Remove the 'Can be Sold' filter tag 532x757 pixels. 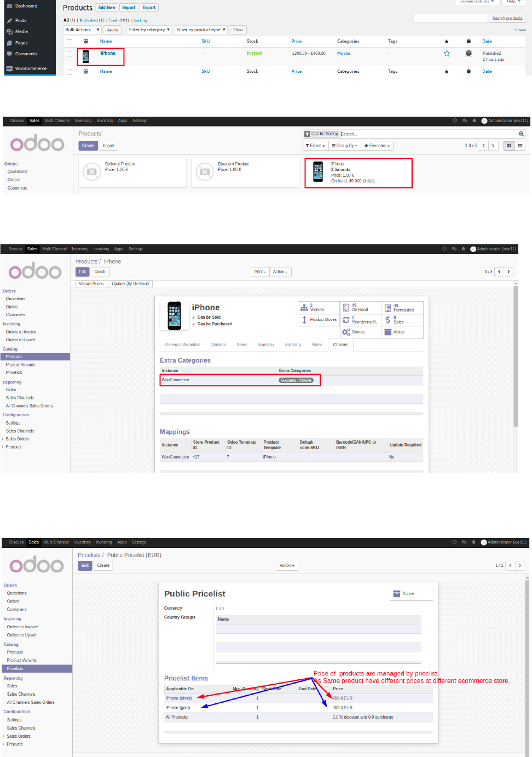(337, 134)
